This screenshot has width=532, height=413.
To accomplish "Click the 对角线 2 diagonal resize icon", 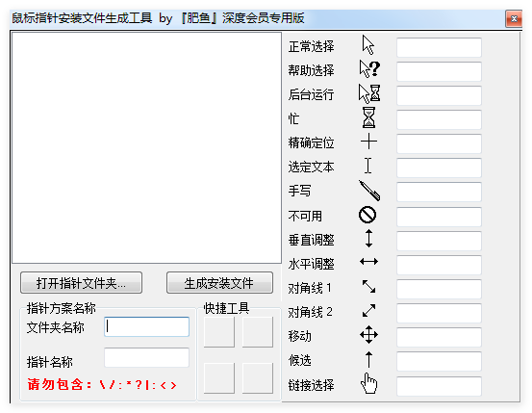I will (x=368, y=310).
